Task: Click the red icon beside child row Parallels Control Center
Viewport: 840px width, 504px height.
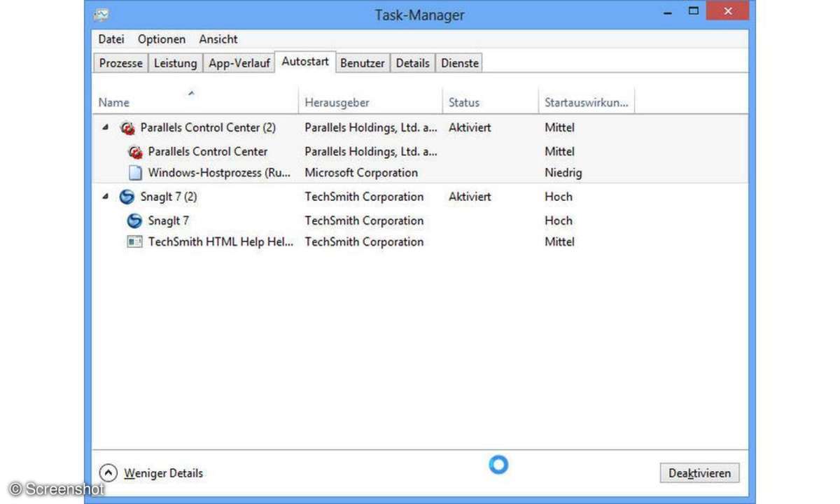Action: pos(135,152)
